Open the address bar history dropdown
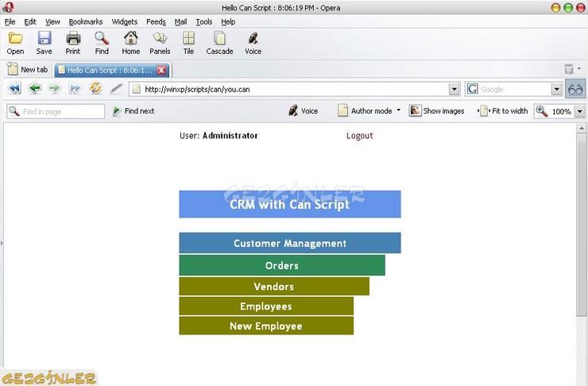This screenshot has width=588, height=386. 455,89
